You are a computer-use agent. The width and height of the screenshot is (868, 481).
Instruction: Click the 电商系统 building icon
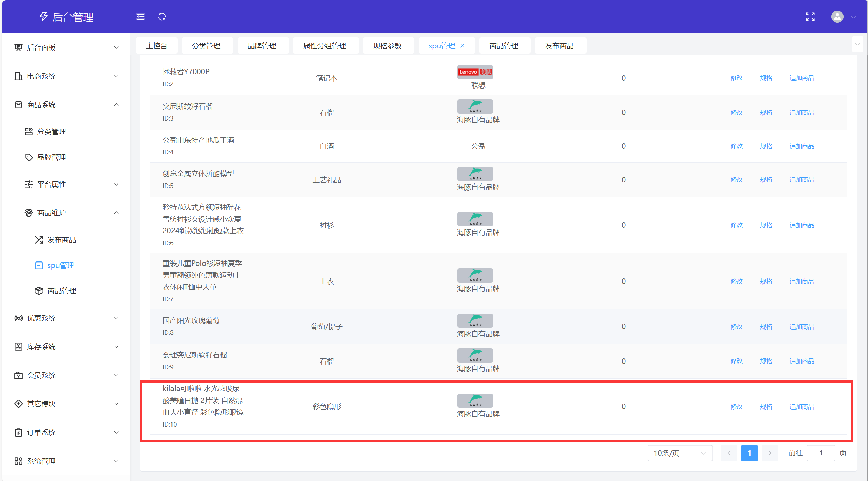(18, 76)
